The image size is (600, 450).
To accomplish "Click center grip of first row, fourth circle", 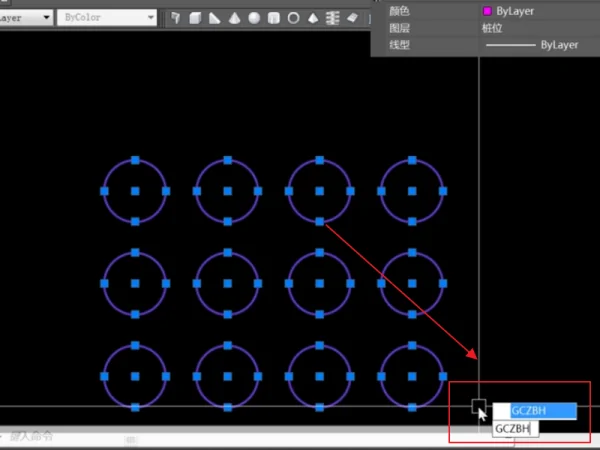I will [412, 191].
